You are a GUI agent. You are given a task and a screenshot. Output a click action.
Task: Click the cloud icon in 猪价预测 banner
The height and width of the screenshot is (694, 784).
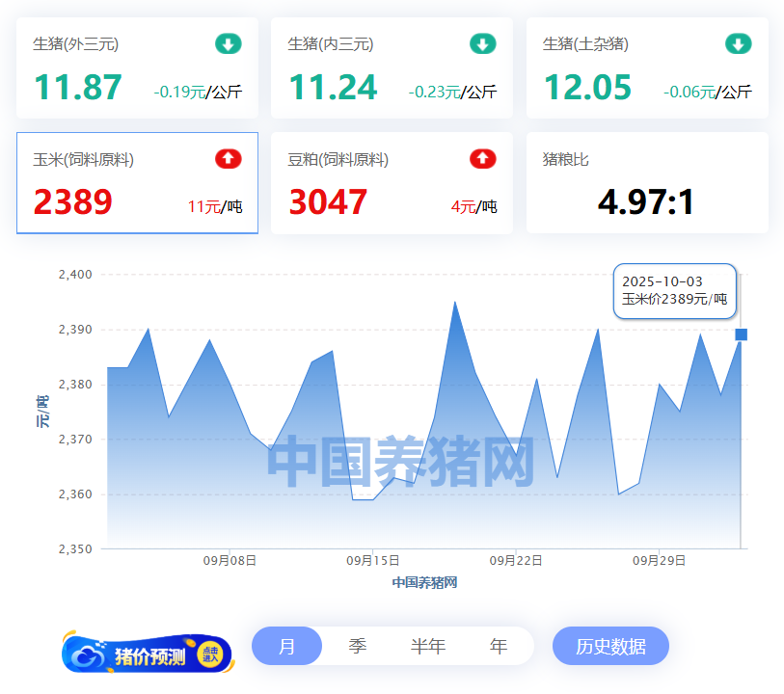89,655
